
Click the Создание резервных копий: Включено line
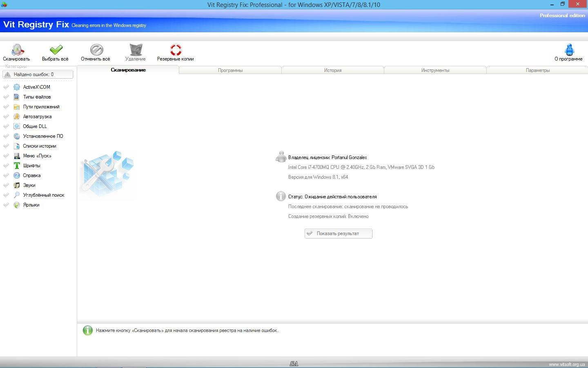point(328,216)
